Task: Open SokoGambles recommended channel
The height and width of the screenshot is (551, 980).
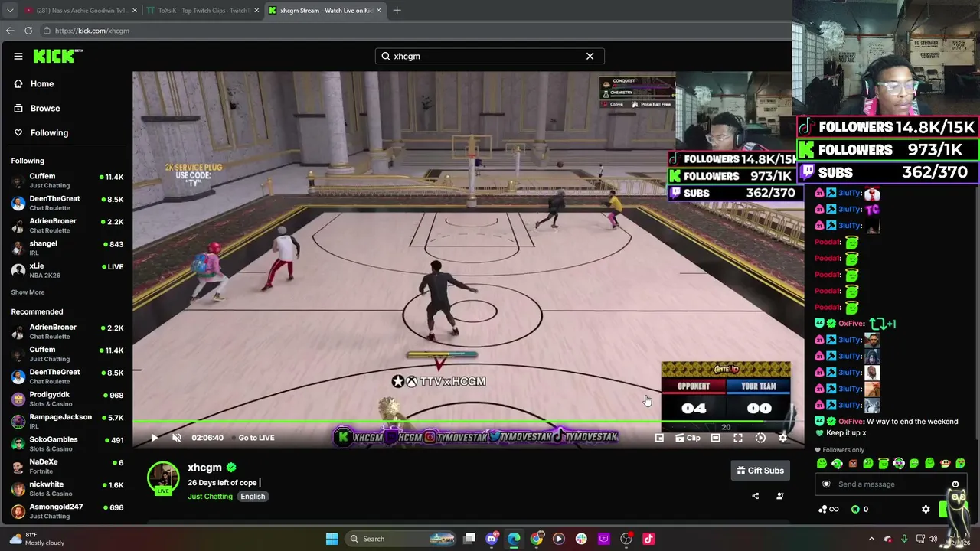Action: click(x=67, y=444)
